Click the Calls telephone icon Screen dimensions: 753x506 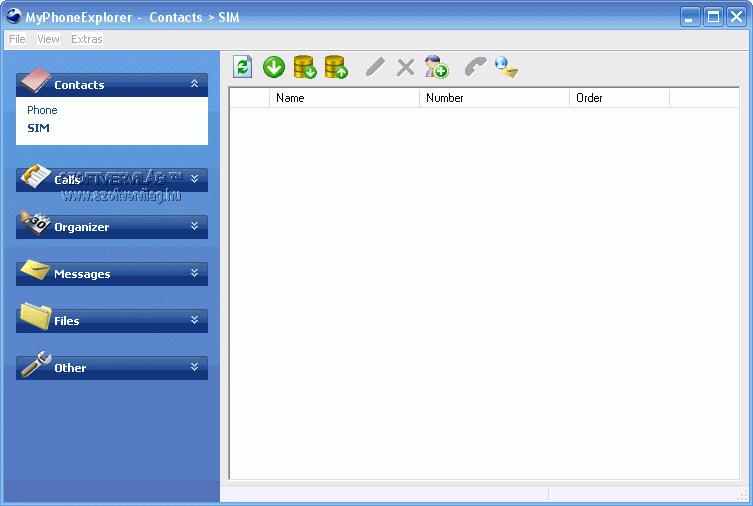point(35,176)
